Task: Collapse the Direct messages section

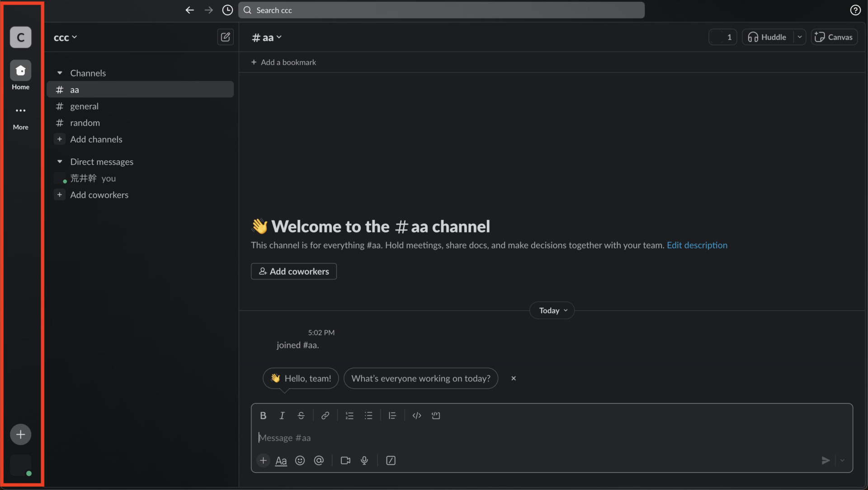Action: coord(59,162)
